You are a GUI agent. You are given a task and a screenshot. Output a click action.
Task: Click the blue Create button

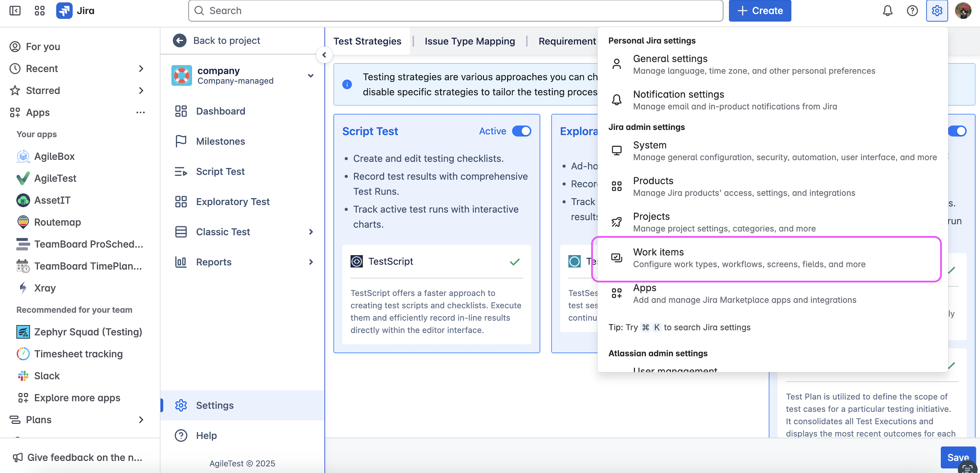point(759,11)
